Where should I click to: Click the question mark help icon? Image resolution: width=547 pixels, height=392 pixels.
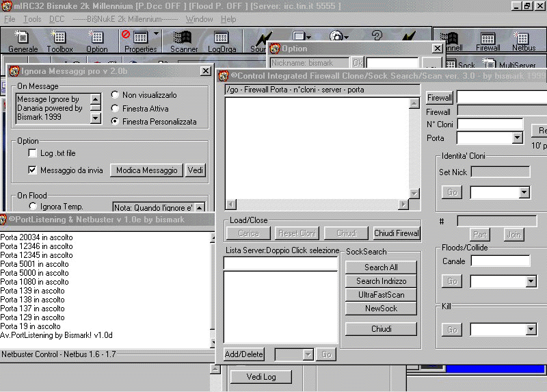tap(377, 36)
